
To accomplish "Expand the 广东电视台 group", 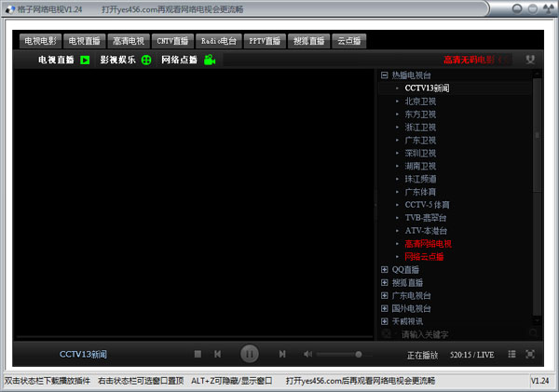I will [384, 295].
